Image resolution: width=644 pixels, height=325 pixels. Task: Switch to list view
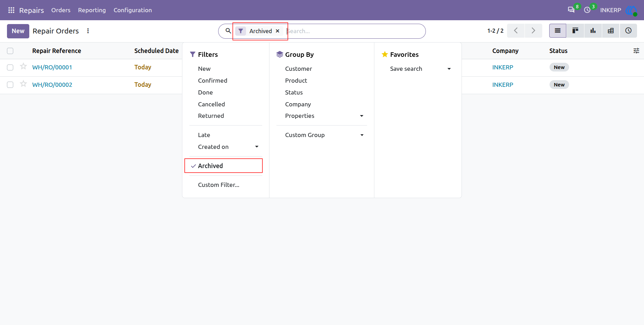coord(558,31)
